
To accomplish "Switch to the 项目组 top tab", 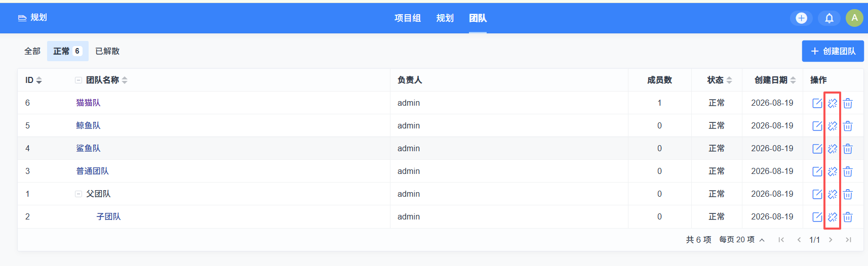I will pyautogui.click(x=408, y=18).
